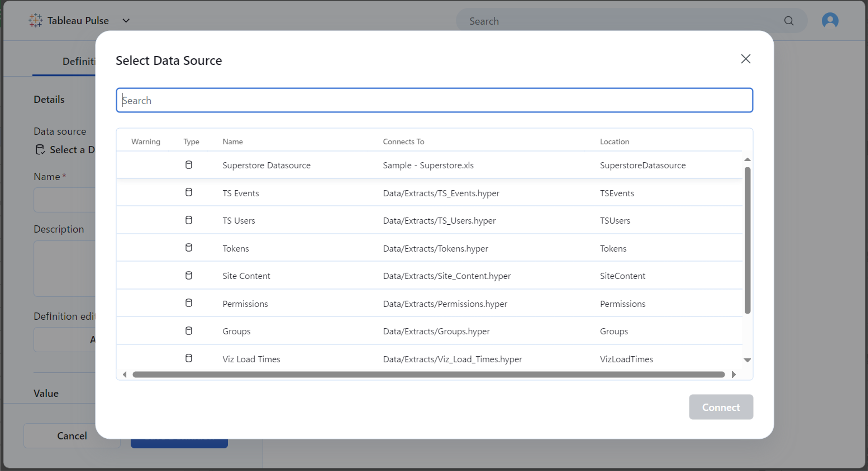Select the Permissions data source

coord(245,304)
